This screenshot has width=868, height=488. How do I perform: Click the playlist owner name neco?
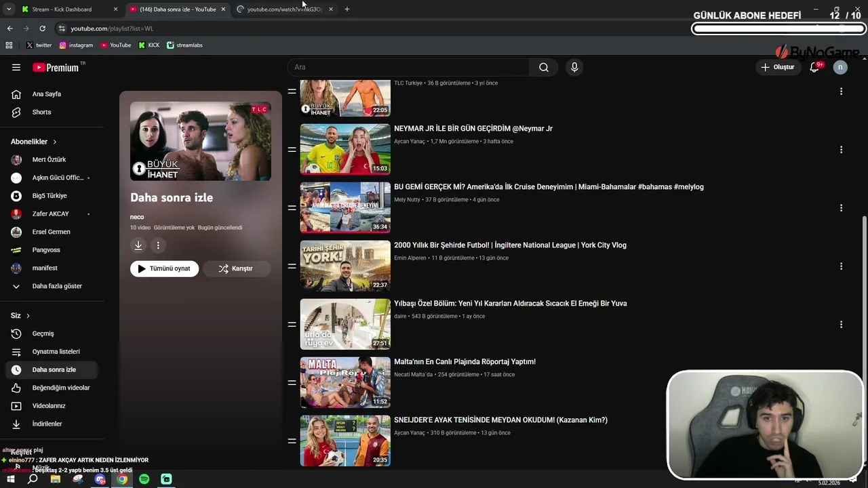coord(137,217)
